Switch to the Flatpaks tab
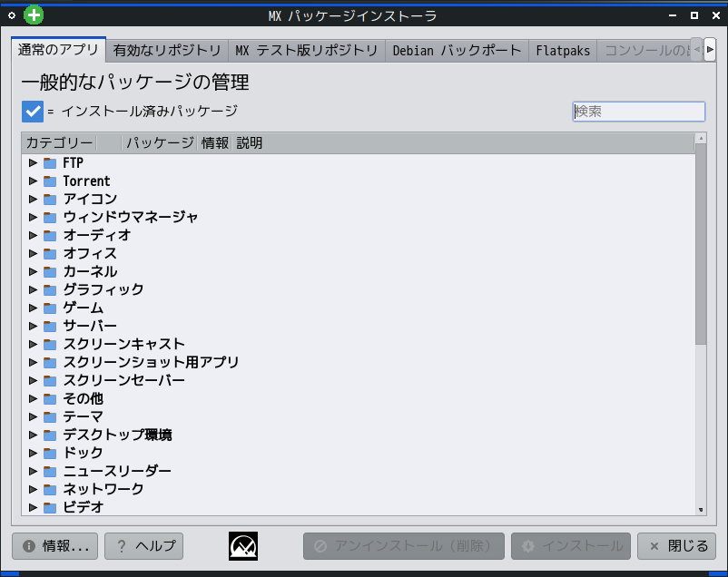The width and height of the screenshot is (728, 577). click(x=563, y=51)
